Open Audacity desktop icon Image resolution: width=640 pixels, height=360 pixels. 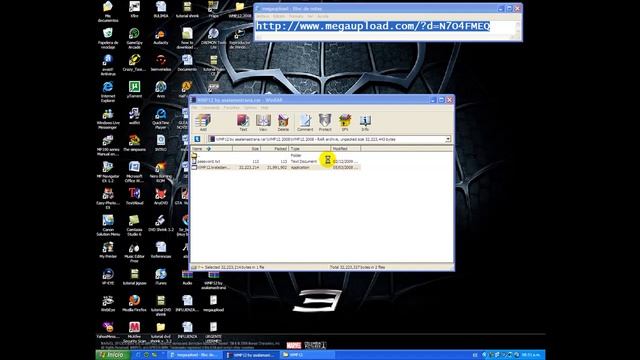[x=161, y=37]
